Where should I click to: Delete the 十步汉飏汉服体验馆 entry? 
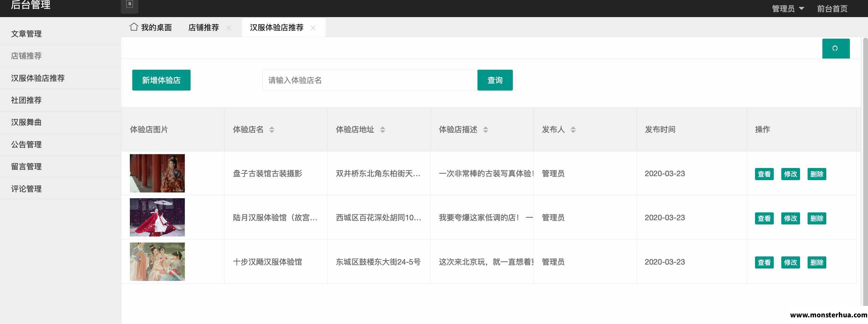(x=817, y=262)
